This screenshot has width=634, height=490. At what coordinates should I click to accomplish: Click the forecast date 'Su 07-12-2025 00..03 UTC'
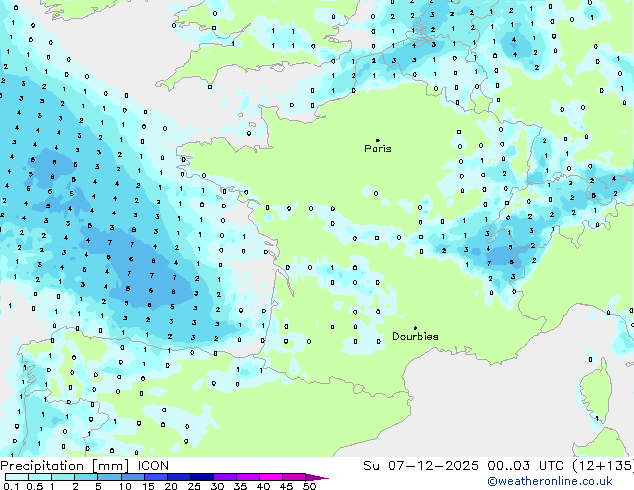pyautogui.click(x=463, y=466)
